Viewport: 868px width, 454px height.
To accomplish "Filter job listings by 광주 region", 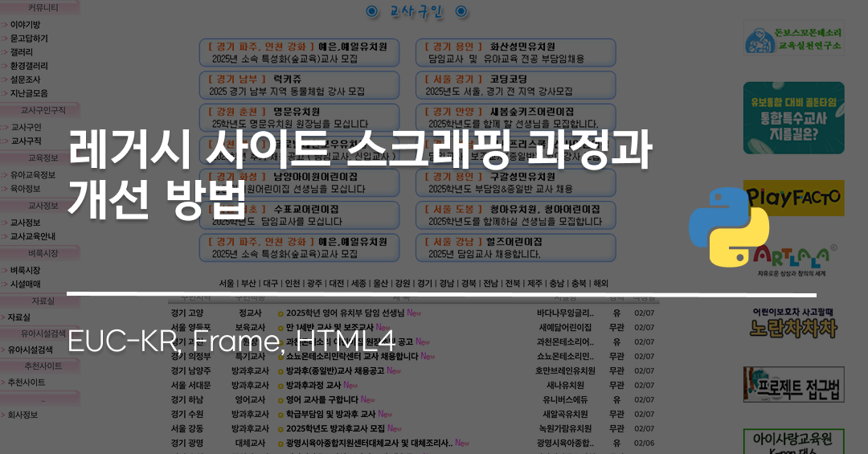I will [x=314, y=284].
